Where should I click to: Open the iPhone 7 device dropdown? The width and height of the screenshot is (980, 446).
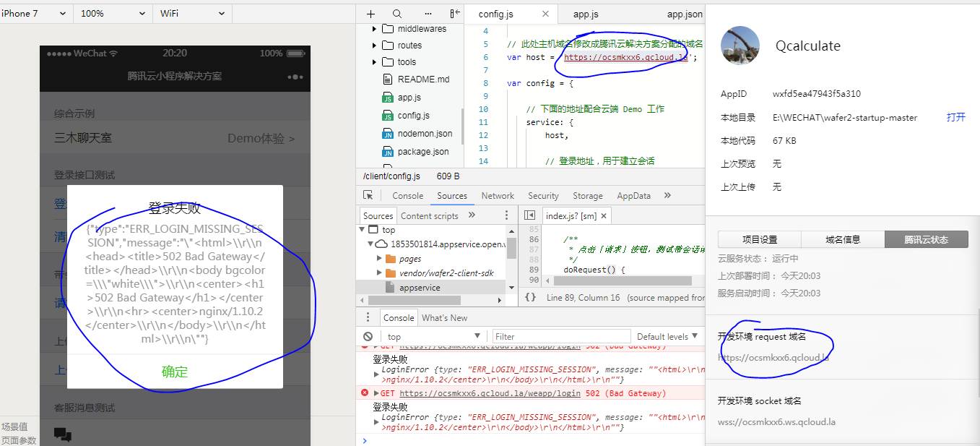(x=35, y=14)
